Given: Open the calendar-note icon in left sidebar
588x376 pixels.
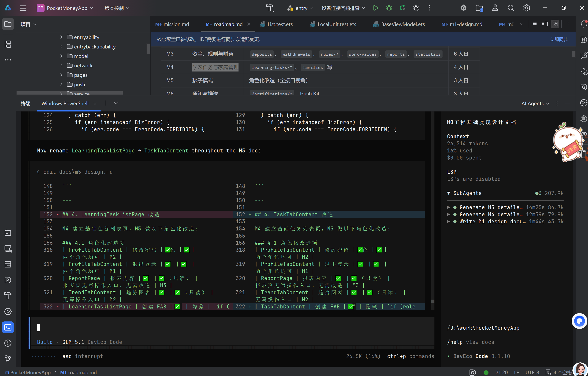Looking at the screenshot, I should tap(8, 233).
